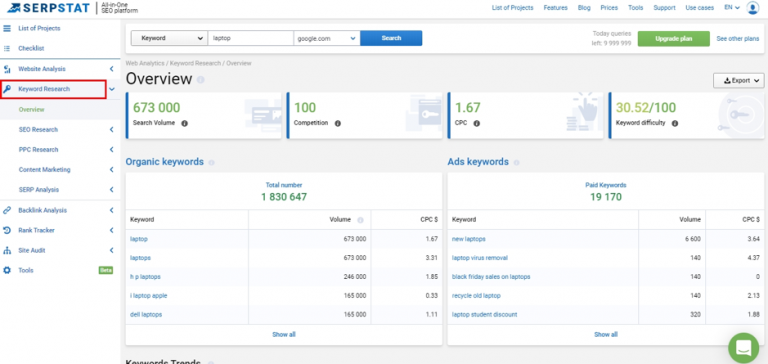Image resolution: width=768 pixels, height=364 pixels.
Task: Open the 'laptop student discount' keyword link
Action: [x=484, y=315]
